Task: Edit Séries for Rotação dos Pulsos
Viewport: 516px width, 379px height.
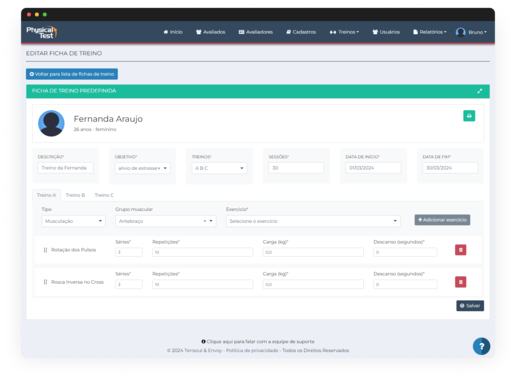Action: tap(129, 252)
